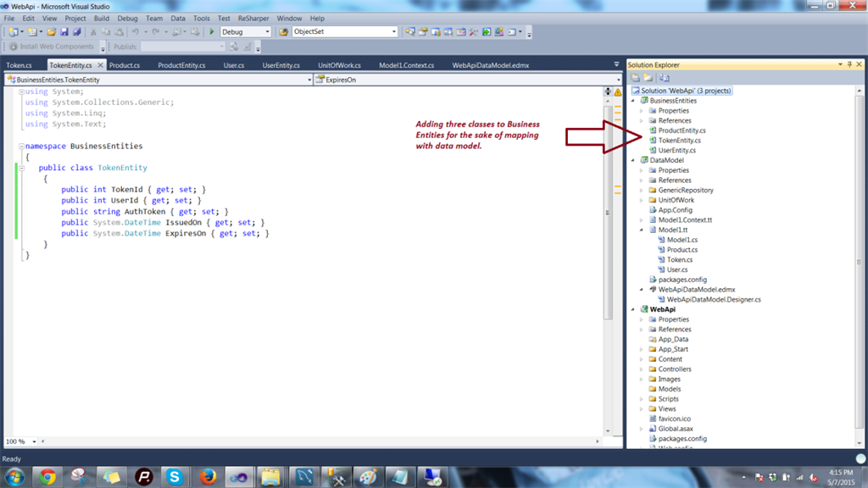The width and height of the screenshot is (868, 488).
Task: Click the ObjectSet find combo box
Action: tap(344, 32)
